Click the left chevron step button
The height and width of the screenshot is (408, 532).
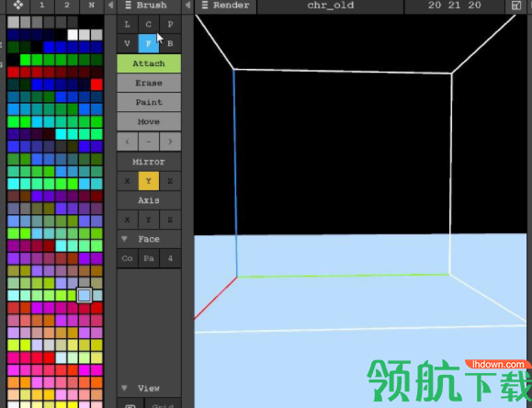127,142
